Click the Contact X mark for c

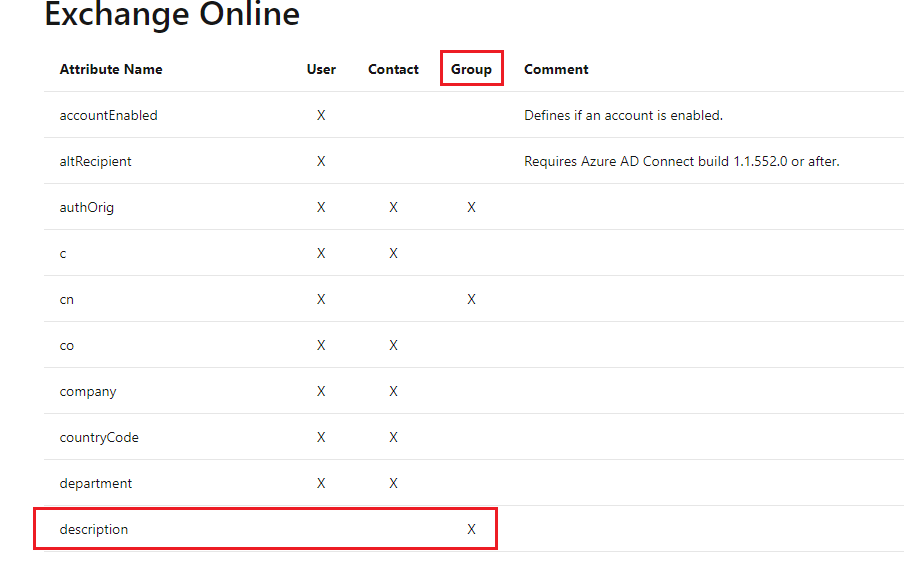393,254
